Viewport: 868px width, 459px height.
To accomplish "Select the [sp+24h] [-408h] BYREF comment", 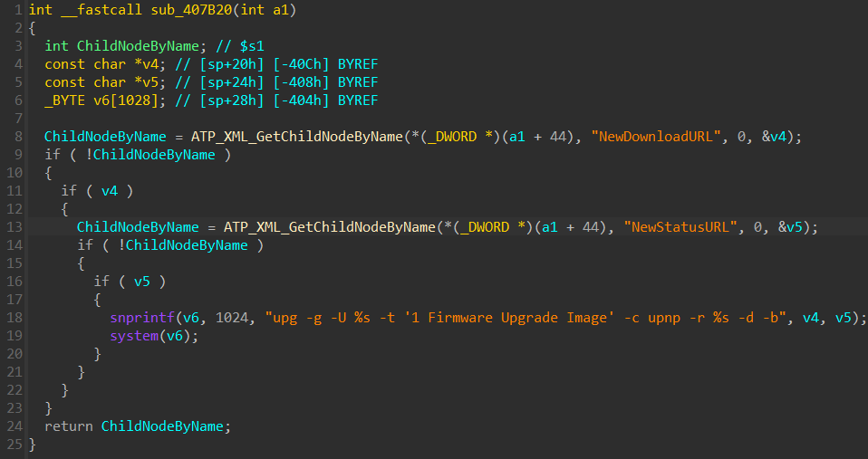I will tap(289, 82).
